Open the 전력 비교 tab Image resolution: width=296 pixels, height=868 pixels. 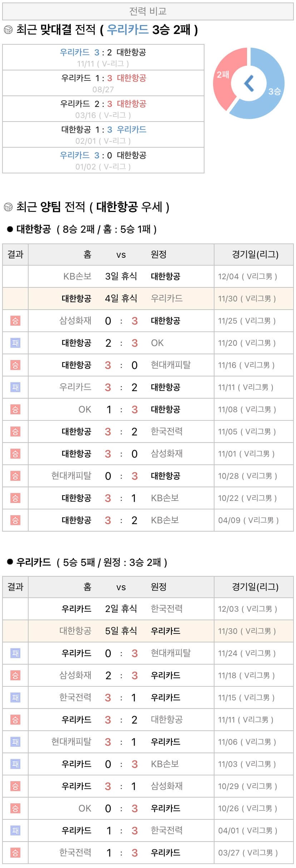[x=148, y=11]
